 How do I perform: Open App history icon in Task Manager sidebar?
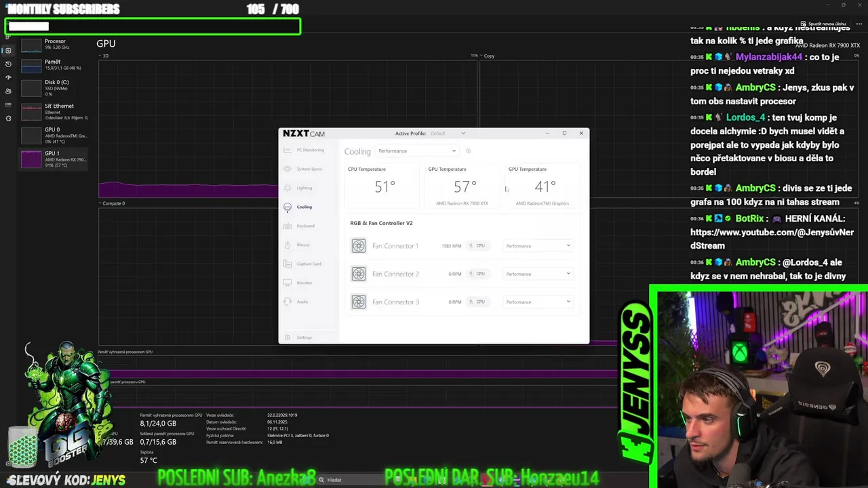(x=8, y=64)
